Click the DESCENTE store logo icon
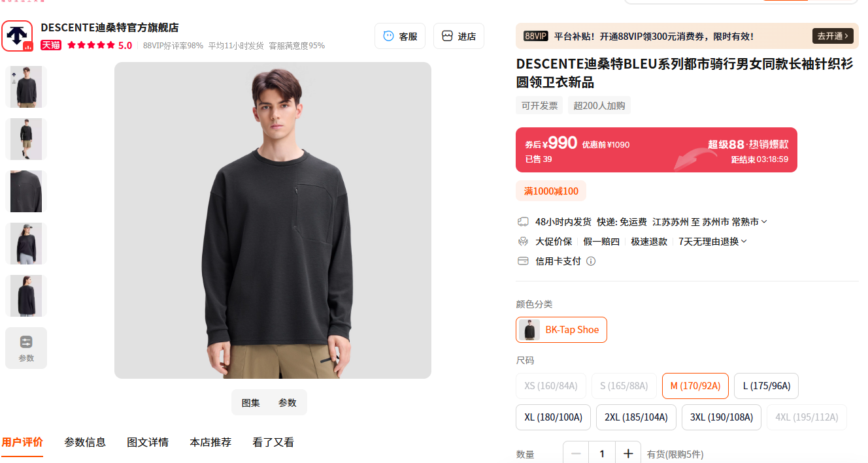The width and height of the screenshot is (868, 463). (x=17, y=36)
